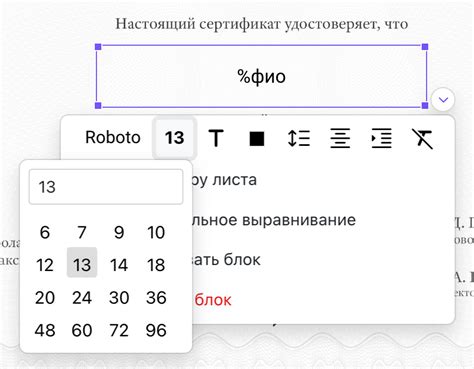Open the paragraph indent options
This screenshot has height=369, width=474.
click(x=381, y=138)
